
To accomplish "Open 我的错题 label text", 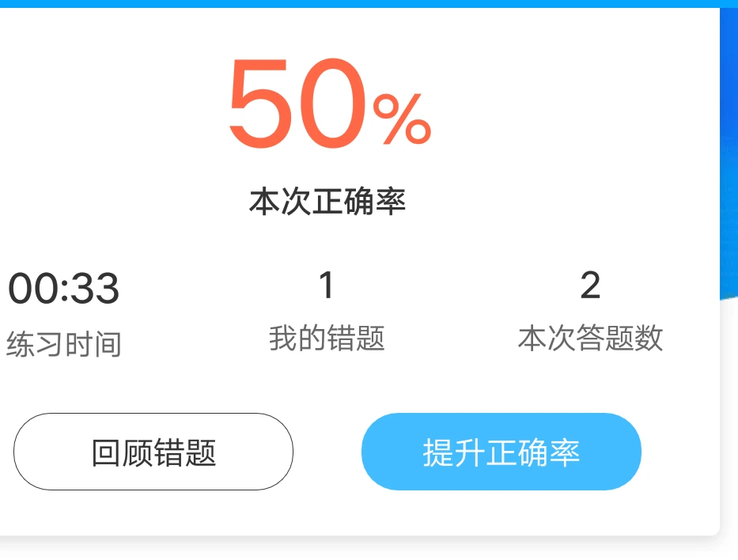I will coord(327,339).
